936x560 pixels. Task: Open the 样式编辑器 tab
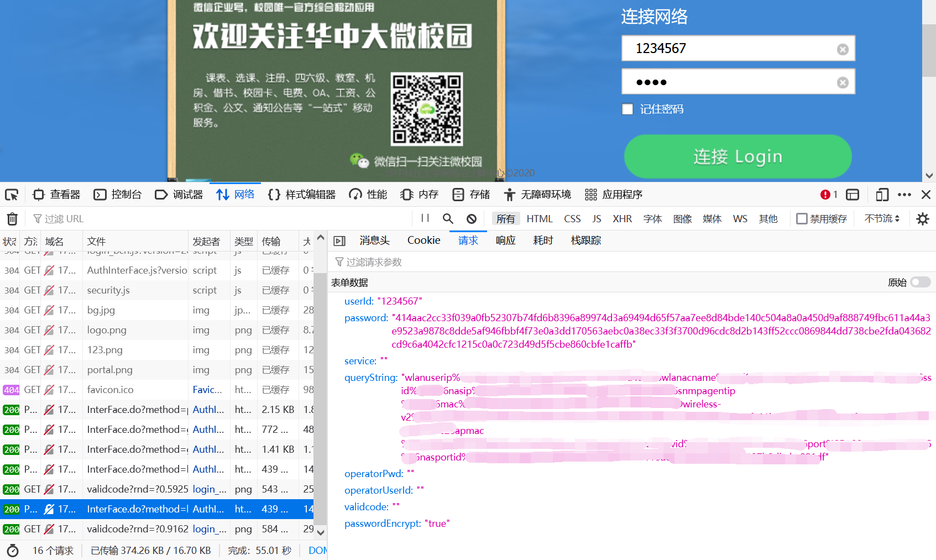coord(302,195)
